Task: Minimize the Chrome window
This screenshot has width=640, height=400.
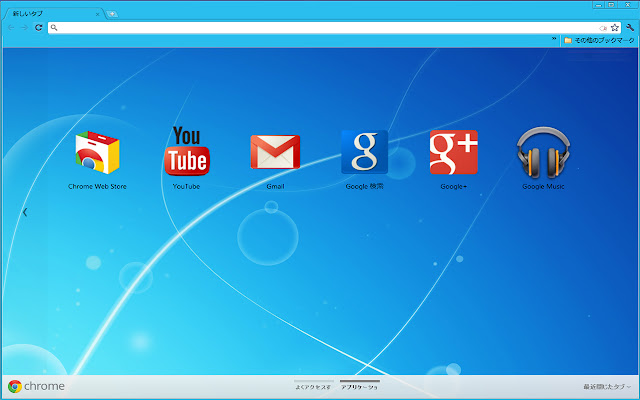Action: coord(598,5)
